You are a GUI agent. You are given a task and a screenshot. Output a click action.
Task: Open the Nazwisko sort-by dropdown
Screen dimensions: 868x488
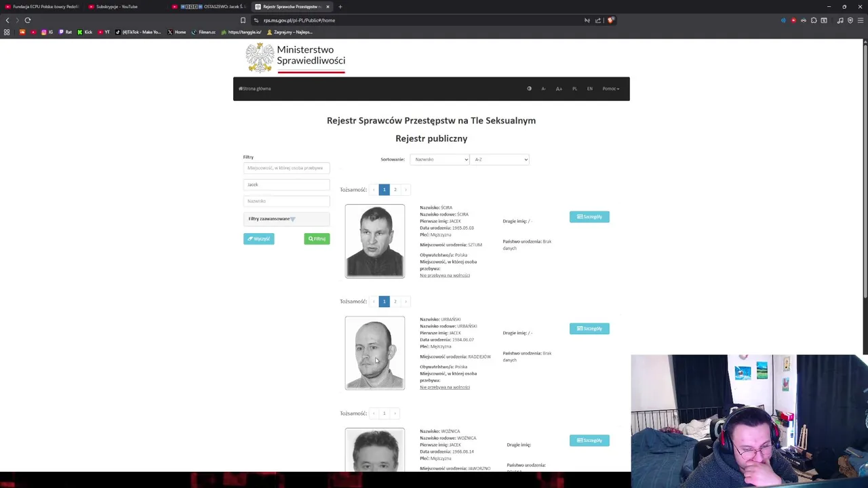(440, 159)
